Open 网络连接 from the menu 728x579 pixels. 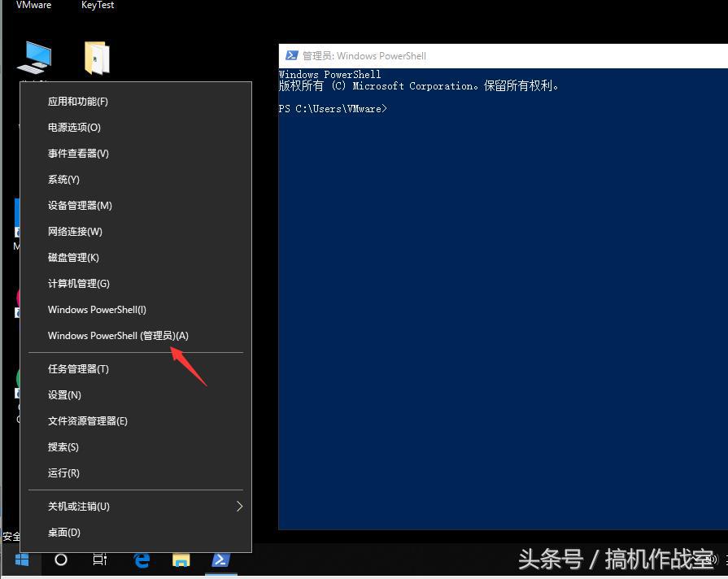(75, 231)
